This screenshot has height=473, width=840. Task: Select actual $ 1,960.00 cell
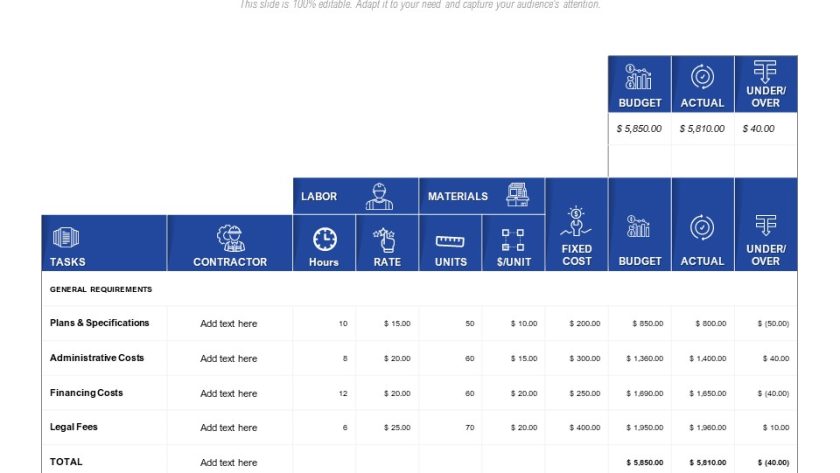(708, 427)
